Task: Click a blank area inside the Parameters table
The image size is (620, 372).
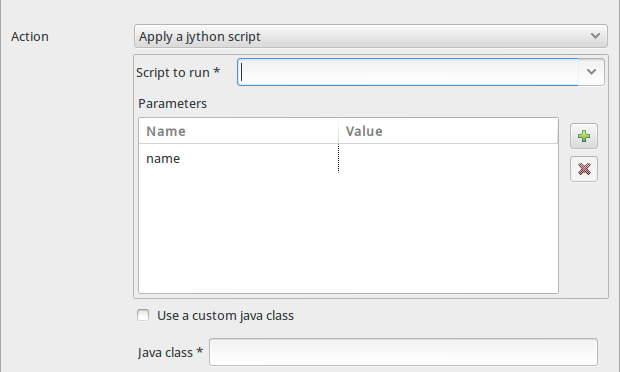Action: [x=348, y=233]
